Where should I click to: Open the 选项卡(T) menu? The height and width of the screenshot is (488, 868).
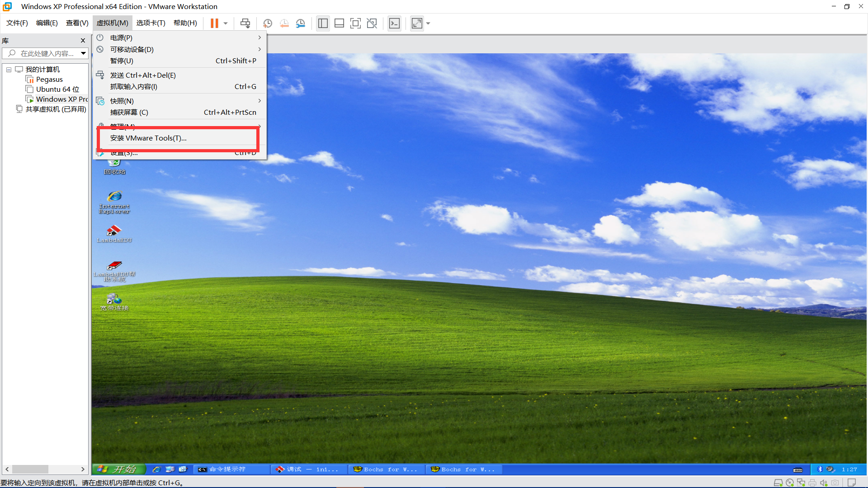151,23
